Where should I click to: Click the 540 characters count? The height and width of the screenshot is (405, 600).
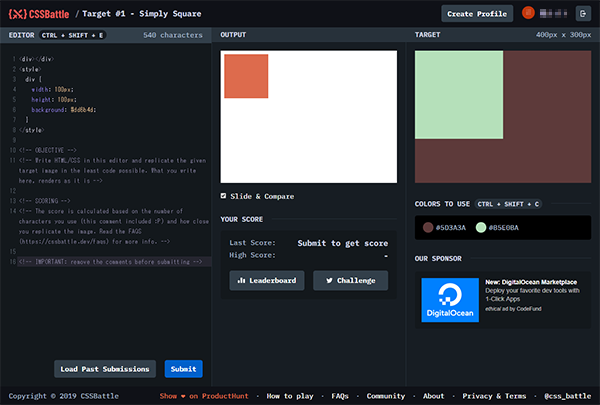pyautogui.click(x=173, y=35)
